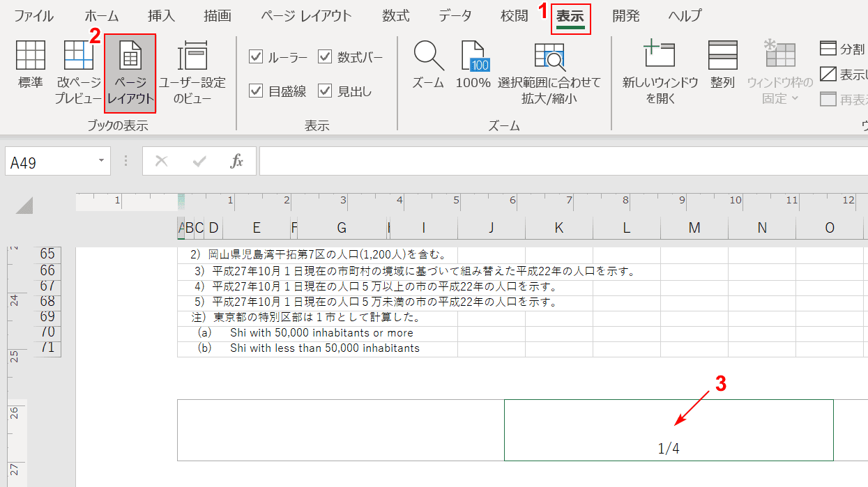
Task: Open the 挿入 tab
Action: coord(162,16)
